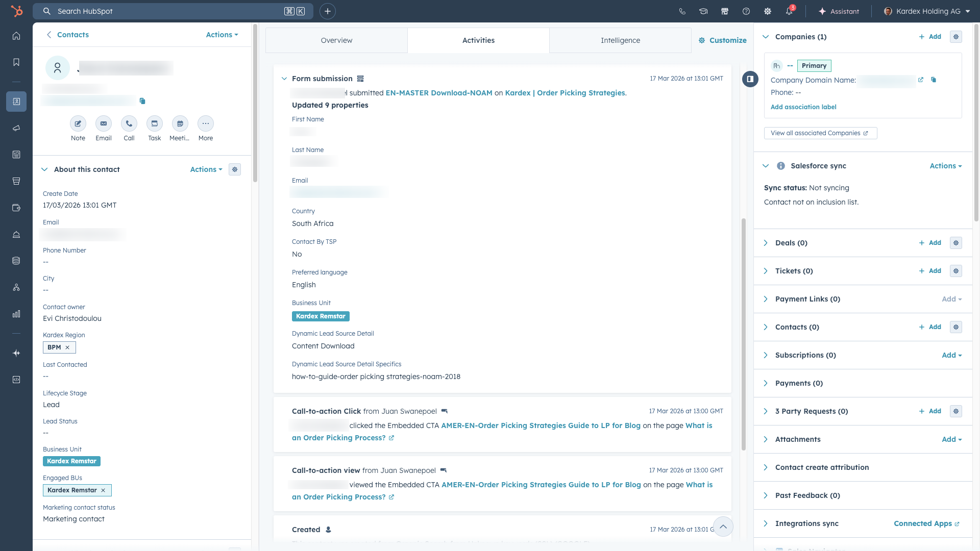Image resolution: width=980 pixels, height=551 pixels.
Task: Open HubSpot marketplace icon in top bar
Action: (725, 11)
